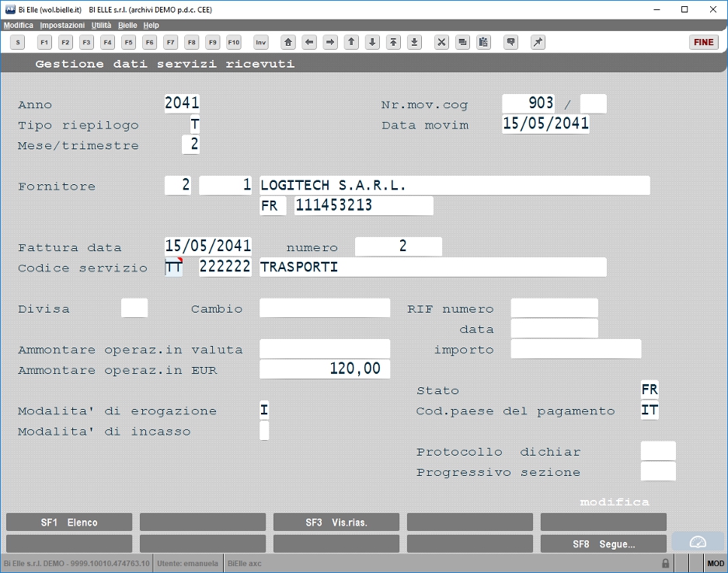The width and height of the screenshot is (728, 573).
Task: Click the down arrow toolbar icon
Action: tap(372, 42)
